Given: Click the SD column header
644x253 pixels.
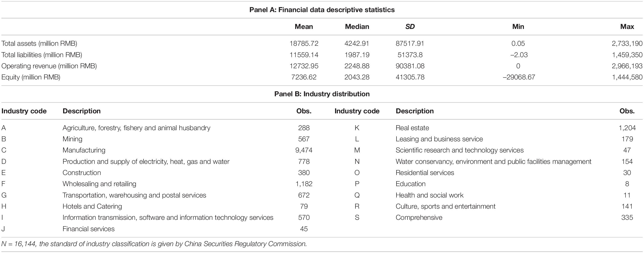Looking at the screenshot, I should pos(410,27).
